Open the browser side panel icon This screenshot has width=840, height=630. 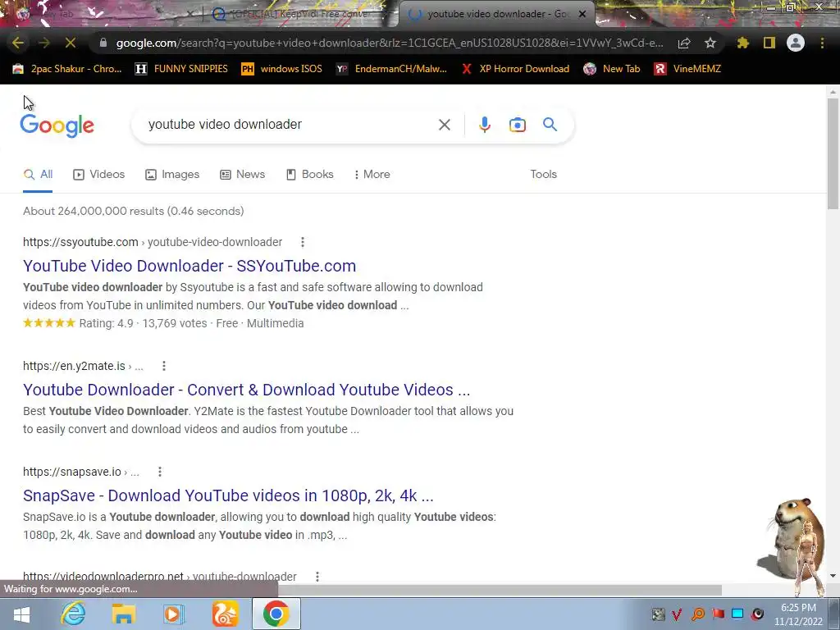(769, 43)
